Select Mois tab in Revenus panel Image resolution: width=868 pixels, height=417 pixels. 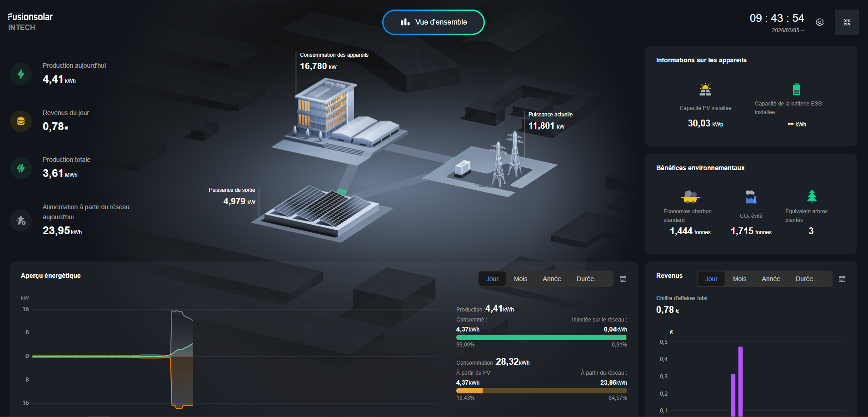[739, 279]
